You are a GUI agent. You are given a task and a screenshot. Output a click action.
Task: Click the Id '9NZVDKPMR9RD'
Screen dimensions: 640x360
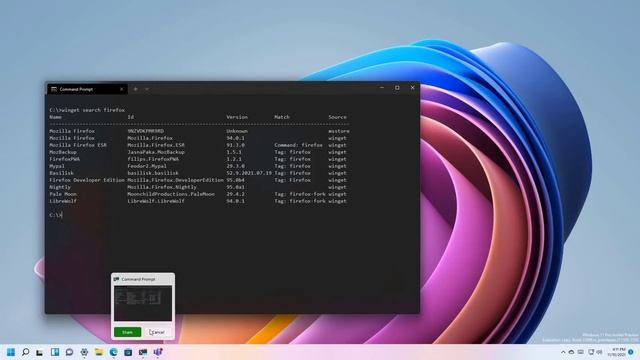(x=146, y=131)
